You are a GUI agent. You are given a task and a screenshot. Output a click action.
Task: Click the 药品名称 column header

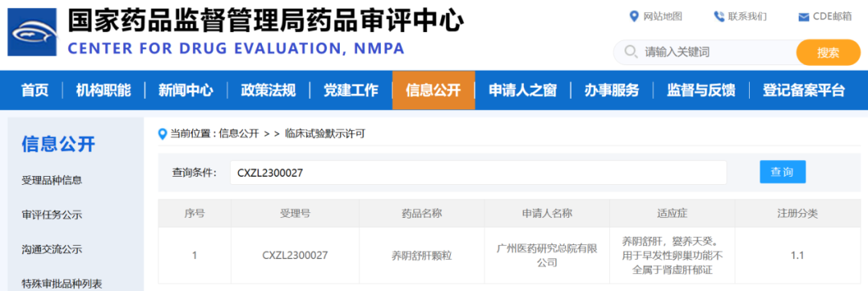[422, 213]
